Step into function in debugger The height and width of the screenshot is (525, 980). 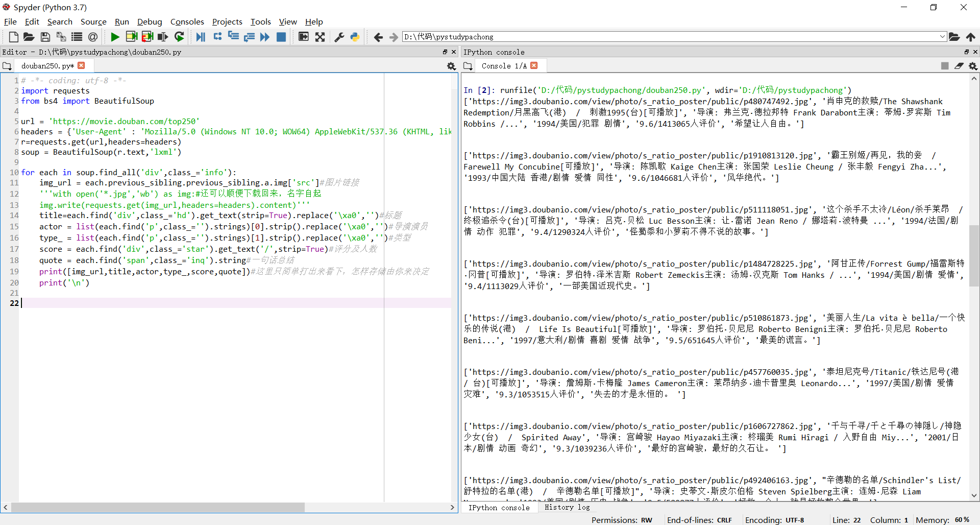point(234,37)
